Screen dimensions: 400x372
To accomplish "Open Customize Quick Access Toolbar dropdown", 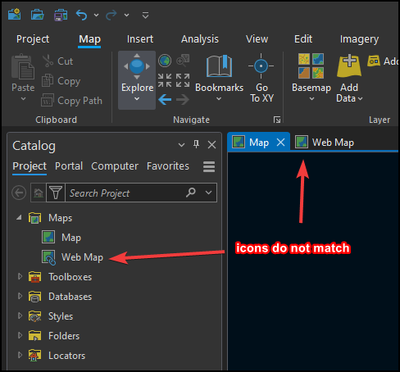I will tap(145, 15).
